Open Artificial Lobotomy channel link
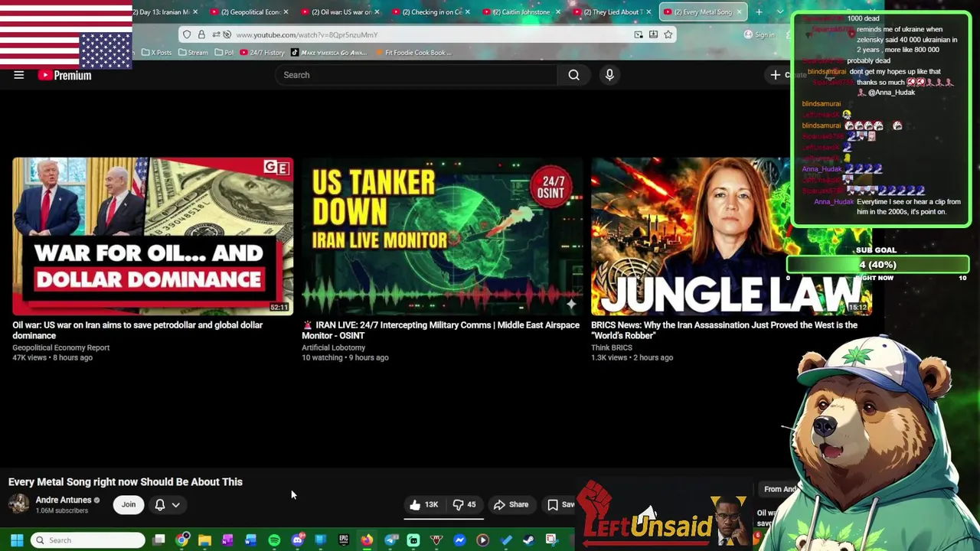This screenshot has width=980, height=551. click(x=333, y=347)
